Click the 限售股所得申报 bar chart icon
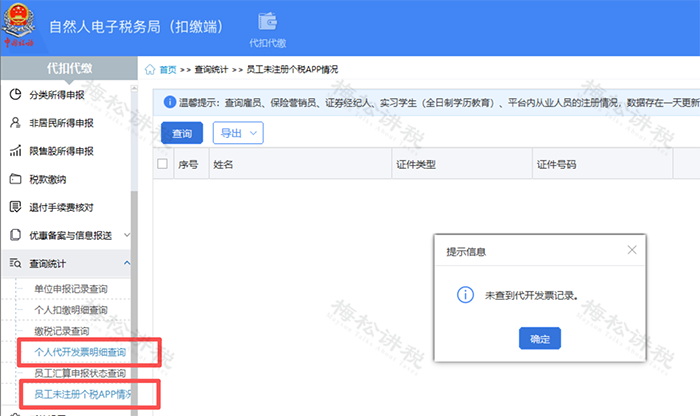The image size is (700, 416). [x=16, y=151]
